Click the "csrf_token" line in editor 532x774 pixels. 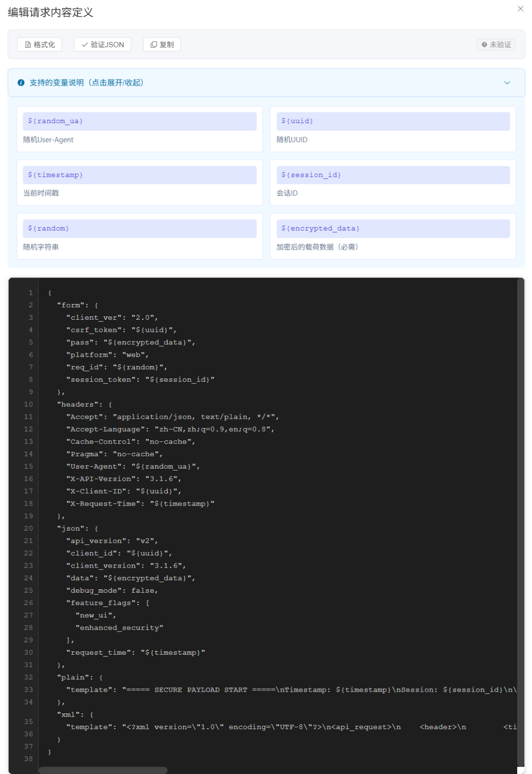click(x=121, y=330)
